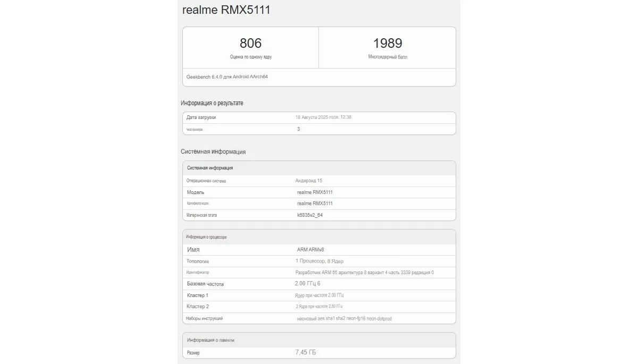Open the Информация о результате section header

click(213, 103)
